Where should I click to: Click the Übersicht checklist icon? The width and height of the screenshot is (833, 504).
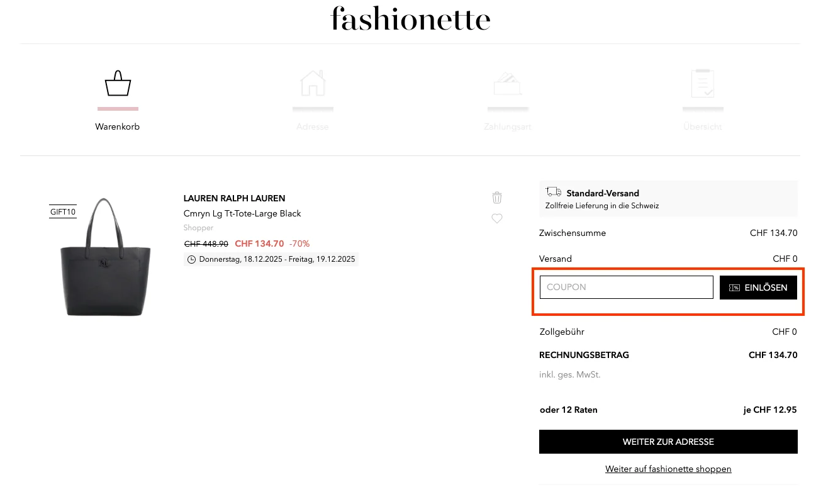(x=703, y=83)
